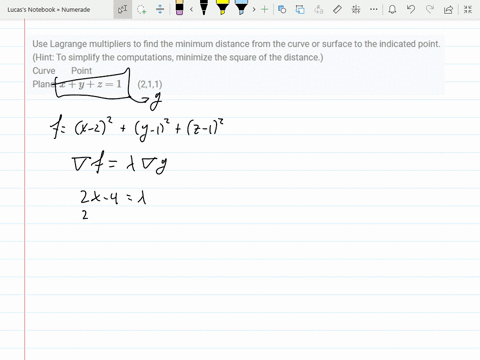The height and width of the screenshot is (360, 480).
Task: Pick the black pen
Action: pos(204,8)
